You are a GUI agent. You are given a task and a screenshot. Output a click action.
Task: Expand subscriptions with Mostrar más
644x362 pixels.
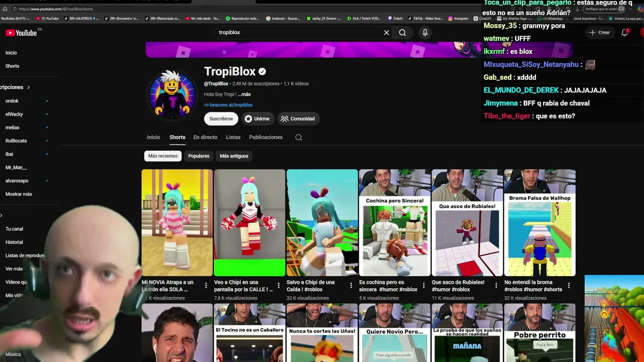click(19, 194)
